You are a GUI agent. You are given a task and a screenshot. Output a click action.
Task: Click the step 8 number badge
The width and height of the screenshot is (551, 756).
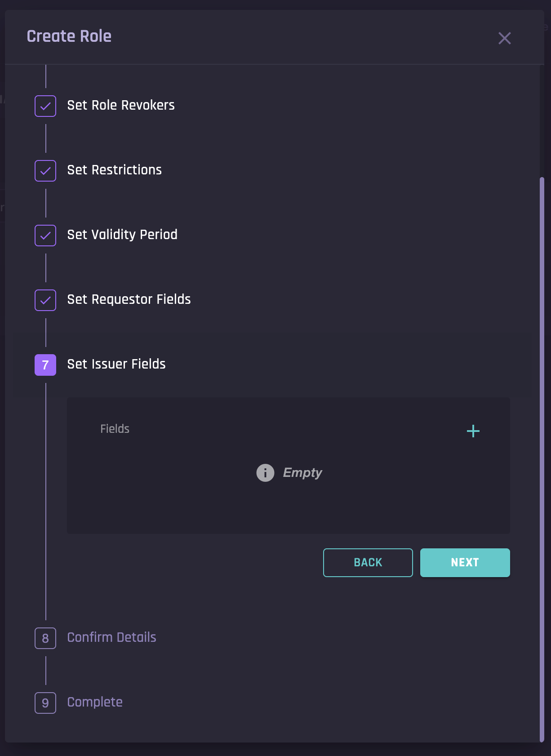point(45,638)
